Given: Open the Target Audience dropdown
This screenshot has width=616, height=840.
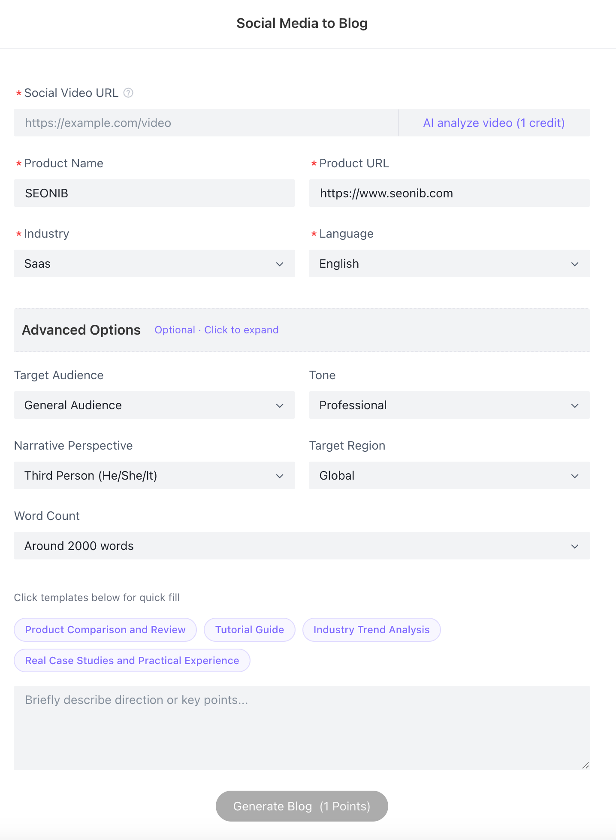Looking at the screenshot, I should click(x=154, y=405).
